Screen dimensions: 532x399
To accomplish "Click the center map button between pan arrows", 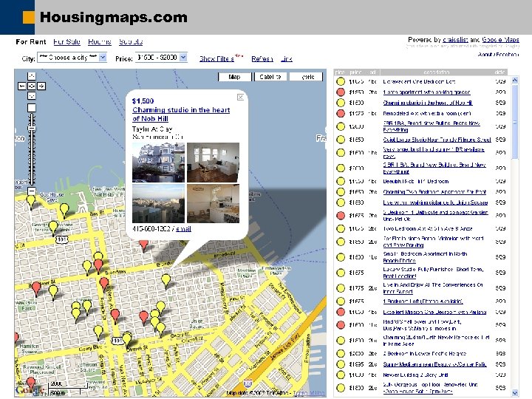I will [x=31, y=86].
